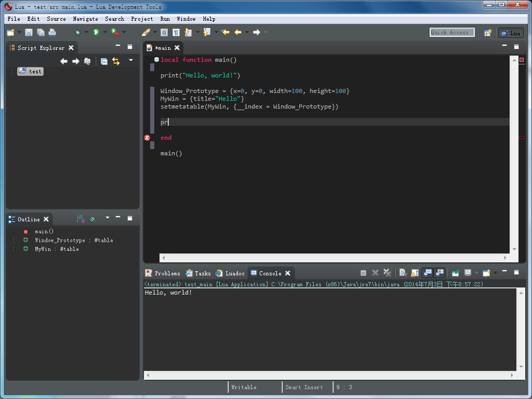Start debugging with the bug icon
This screenshot has width=532, height=399.
pyautogui.click(x=77, y=32)
